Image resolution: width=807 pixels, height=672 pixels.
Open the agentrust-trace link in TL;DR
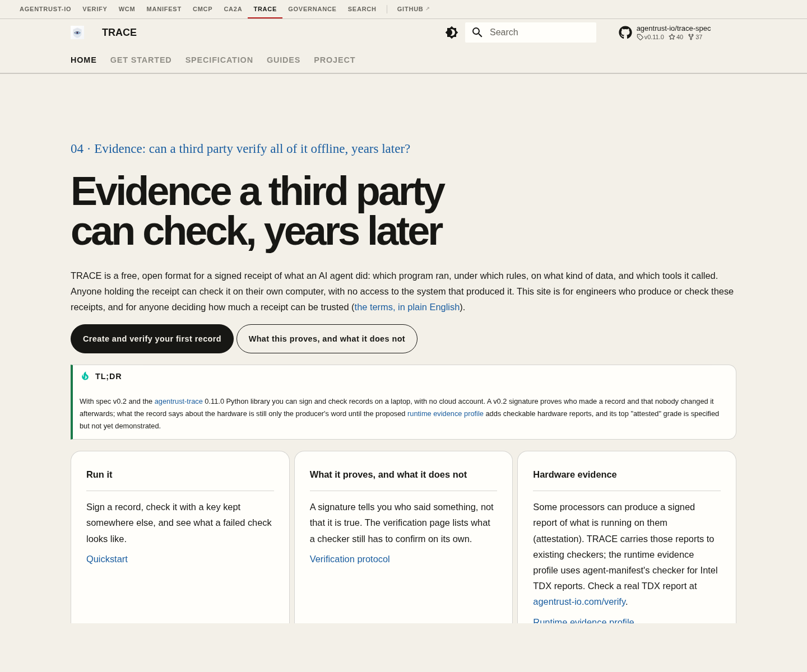179,402
